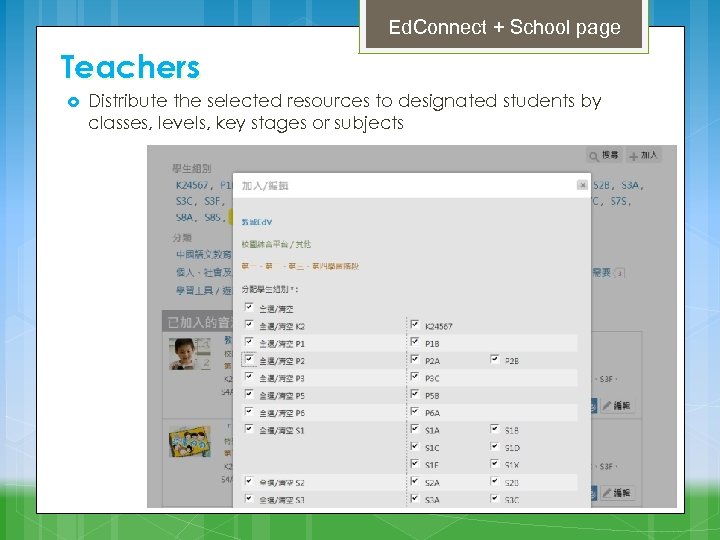Viewport: 720px width, 540px height.
Task: Uncheck the P2B class checkbox
Action: (x=495, y=359)
